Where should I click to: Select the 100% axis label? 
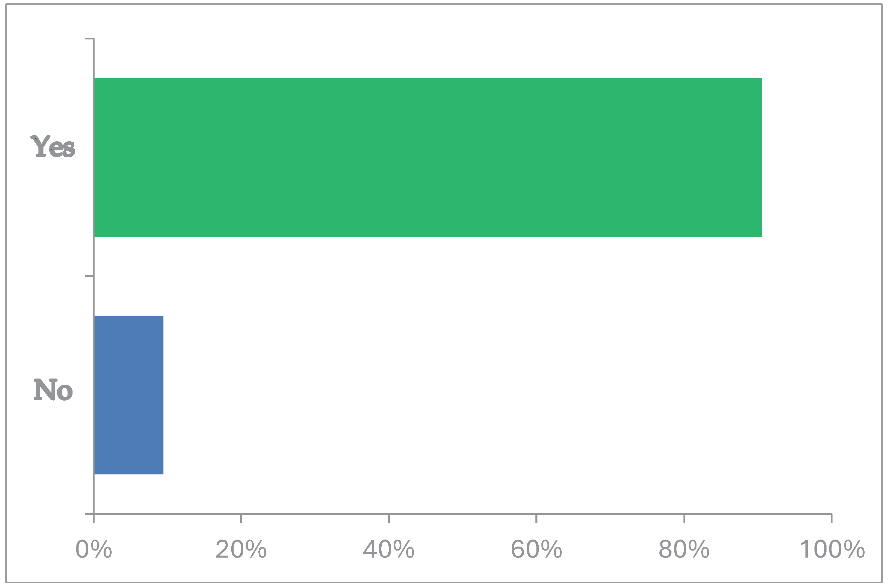(x=832, y=550)
